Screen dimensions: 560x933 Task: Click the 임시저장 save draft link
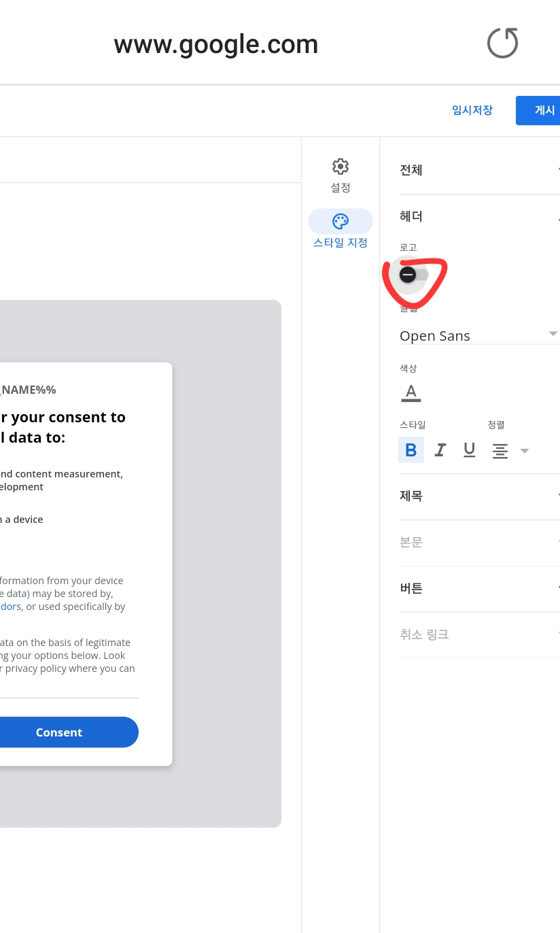coord(472,109)
